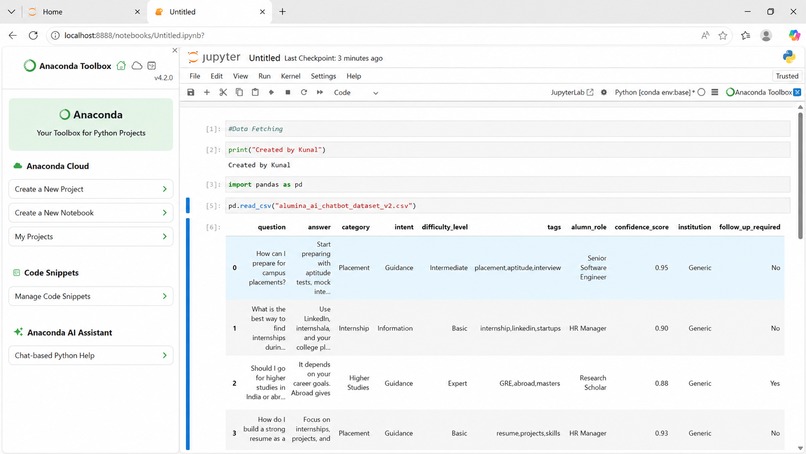Reload the browser page
806x454 pixels.
(33, 35)
